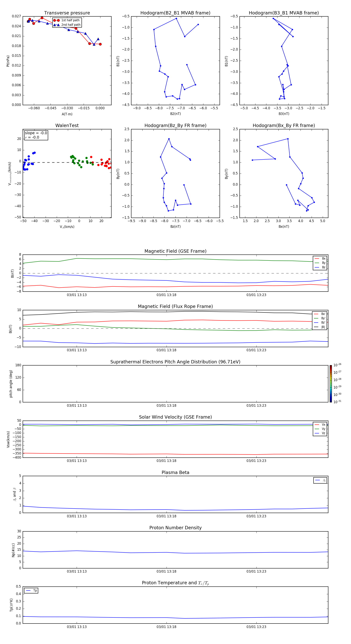Click '03/01 13:13' tick under GSE magnetic field plot

pyautogui.click(x=77, y=295)
